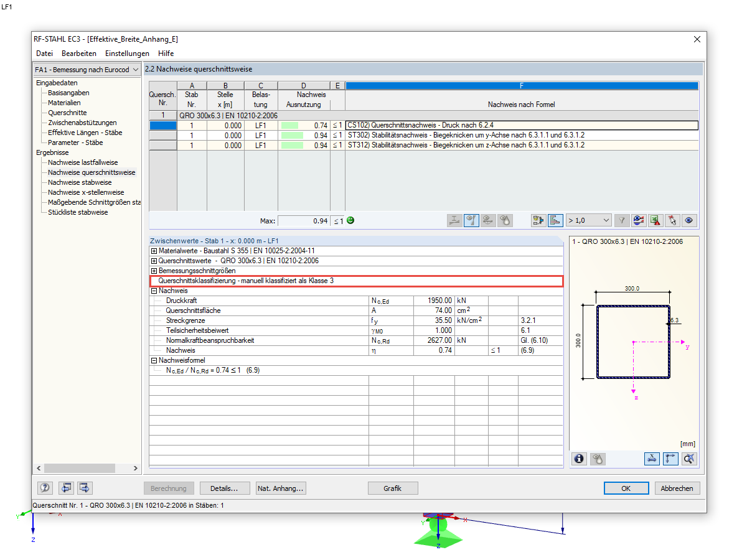The width and height of the screenshot is (747, 560).
Task: Toggle the result diagrams view icon
Action: pyautogui.click(x=472, y=220)
